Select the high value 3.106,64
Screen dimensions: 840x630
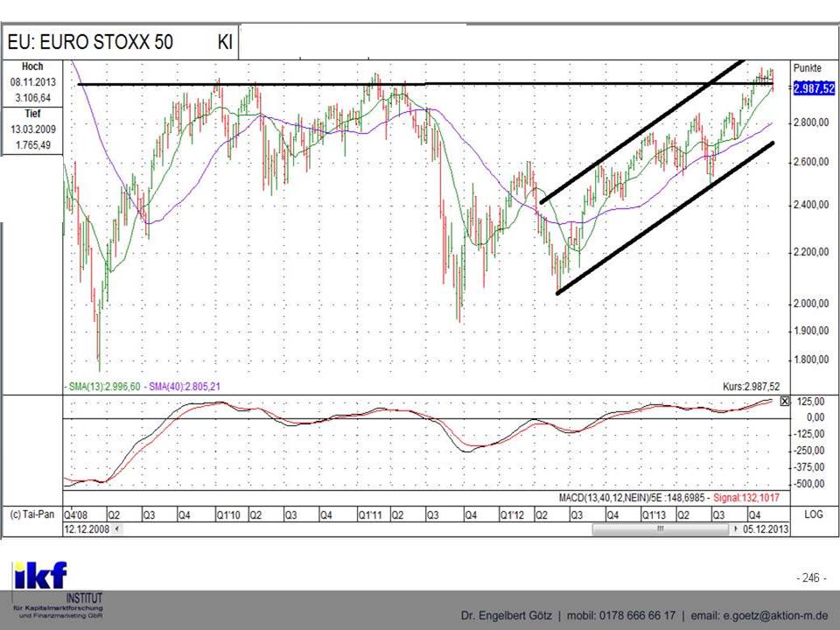[32, 98]
